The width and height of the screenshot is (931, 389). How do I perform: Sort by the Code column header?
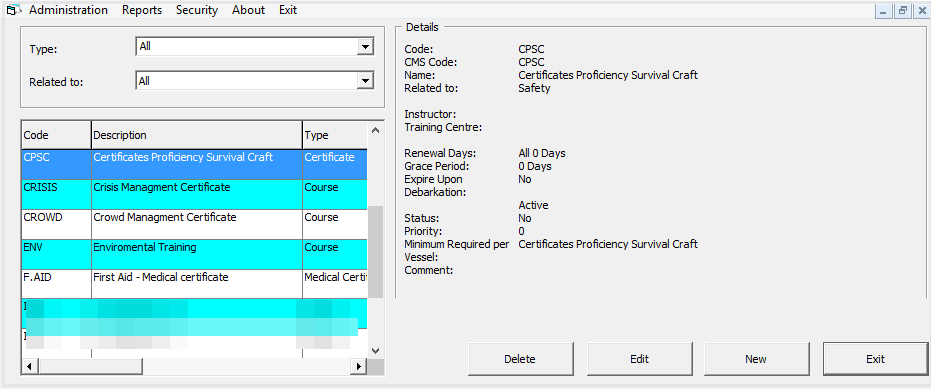[x=56, y=135]
